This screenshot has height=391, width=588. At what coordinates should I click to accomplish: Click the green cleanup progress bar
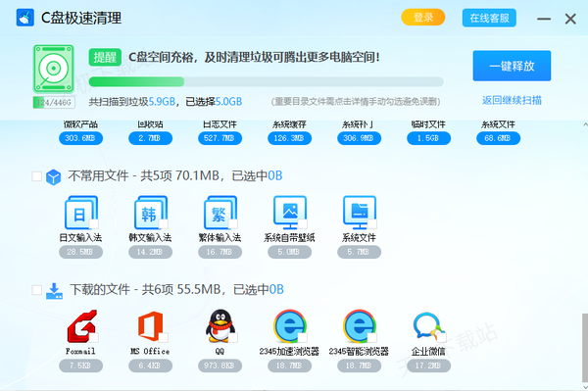[x=267, y=81]
